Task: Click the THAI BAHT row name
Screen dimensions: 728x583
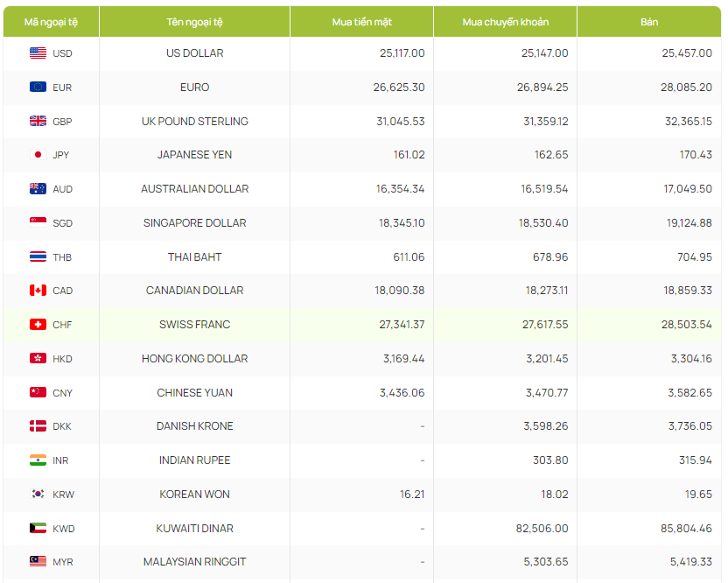Action: click(194, 257)
